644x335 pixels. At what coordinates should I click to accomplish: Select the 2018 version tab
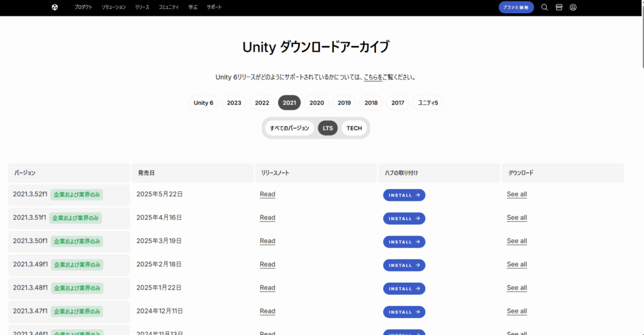tap(371, 103)
